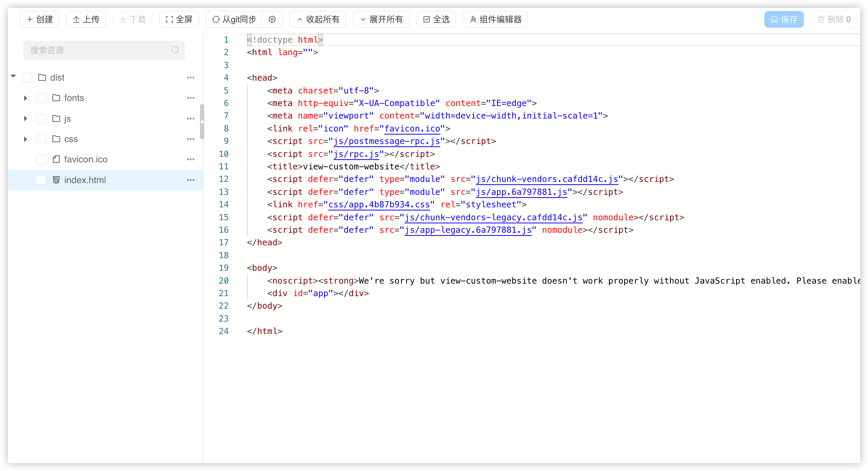Expand the js folder arrow

(x=25, y=119)
